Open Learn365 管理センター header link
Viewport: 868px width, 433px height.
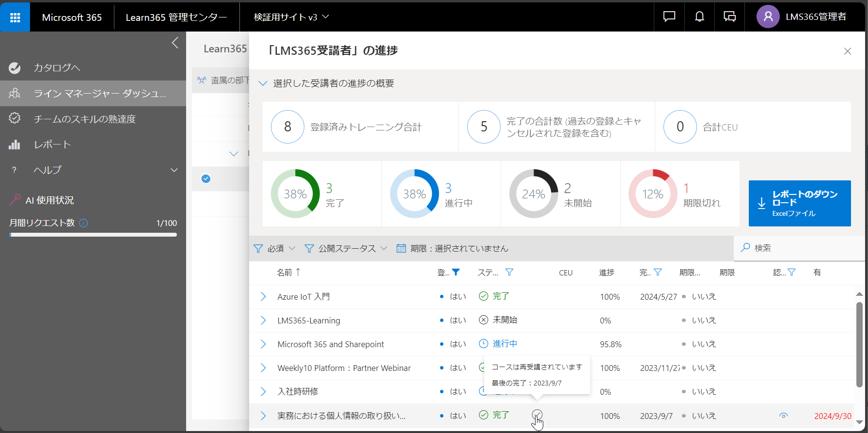[176, 17]
